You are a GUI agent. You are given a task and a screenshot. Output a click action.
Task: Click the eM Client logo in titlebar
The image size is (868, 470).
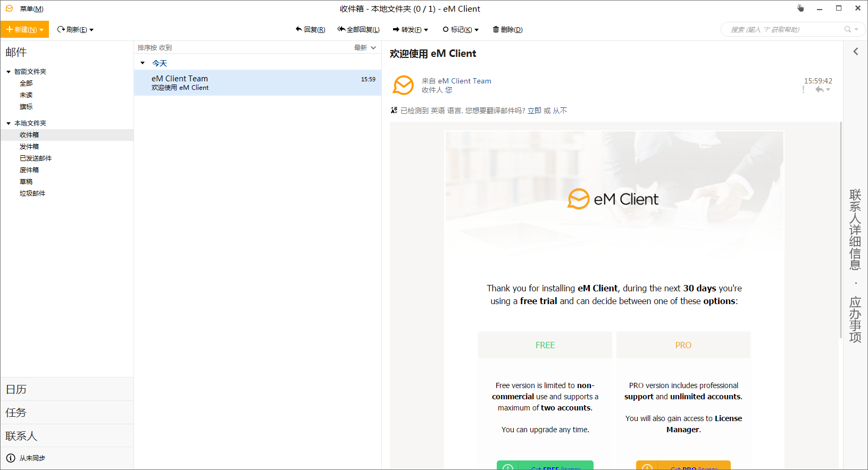pyautogui.click(x=9, y=9)
